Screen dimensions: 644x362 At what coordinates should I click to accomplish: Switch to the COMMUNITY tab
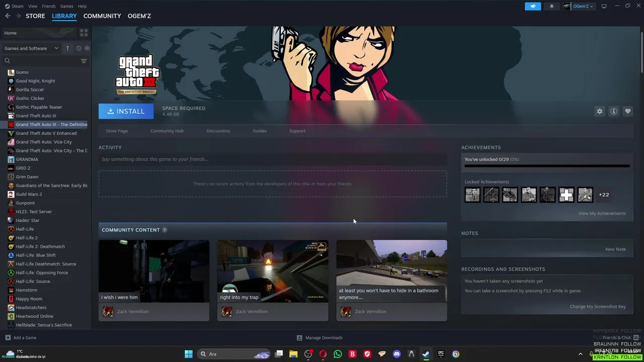click(x=102, y=16)
